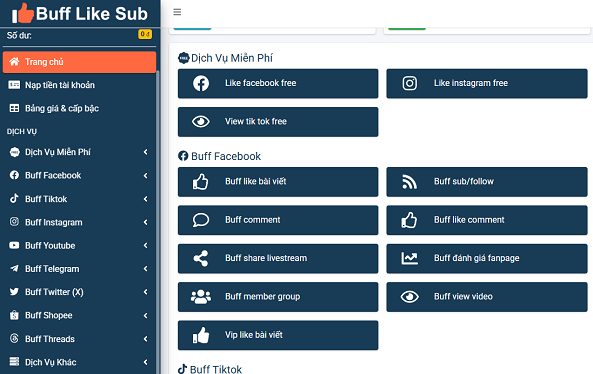Click the Buff Like Sub thumbs-up logo
The width and height of the screenshot is (593, 374).
pos(23,13)
